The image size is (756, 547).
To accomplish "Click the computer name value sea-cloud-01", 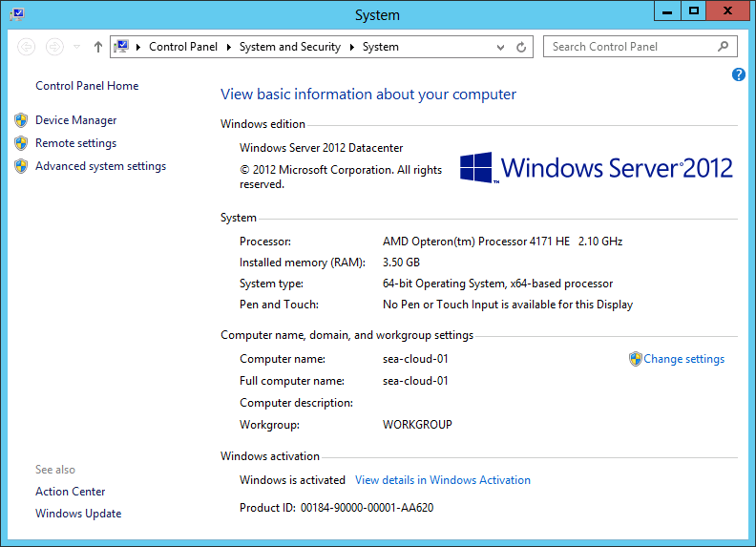I will tap(415, 359).
